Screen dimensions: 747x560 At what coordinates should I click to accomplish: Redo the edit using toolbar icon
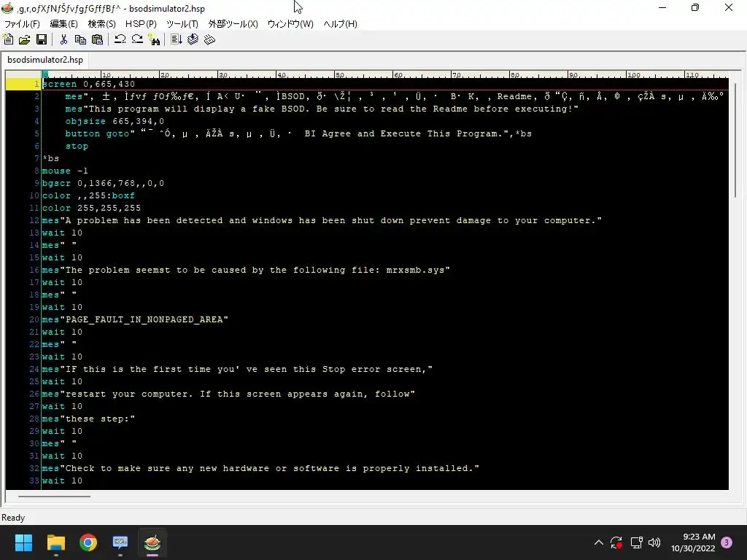(137, 39)
